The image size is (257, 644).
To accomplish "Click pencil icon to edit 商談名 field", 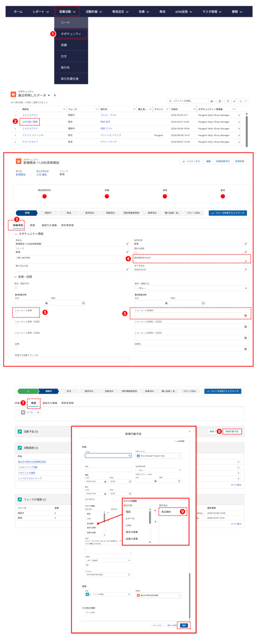I will point(127,244).
